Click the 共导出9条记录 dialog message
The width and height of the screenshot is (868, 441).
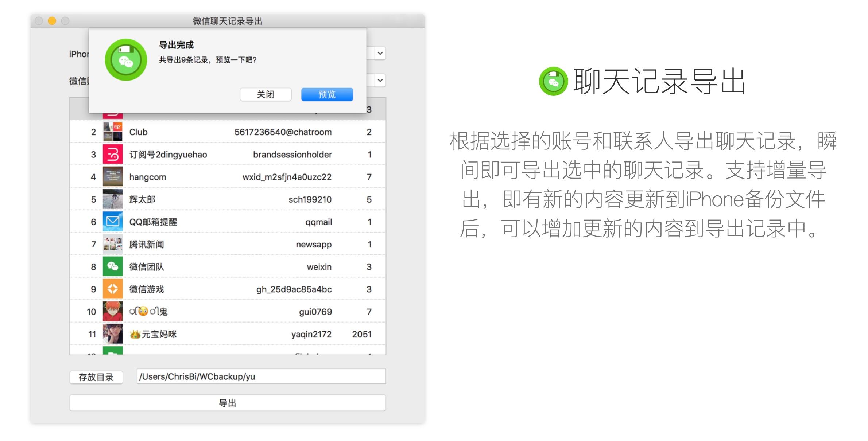click(208, 60)
